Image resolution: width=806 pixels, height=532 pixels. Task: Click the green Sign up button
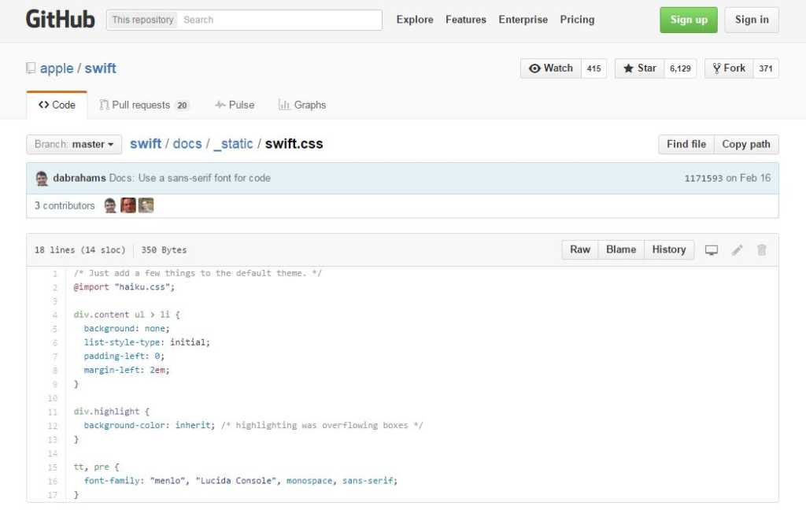point(688,20)
